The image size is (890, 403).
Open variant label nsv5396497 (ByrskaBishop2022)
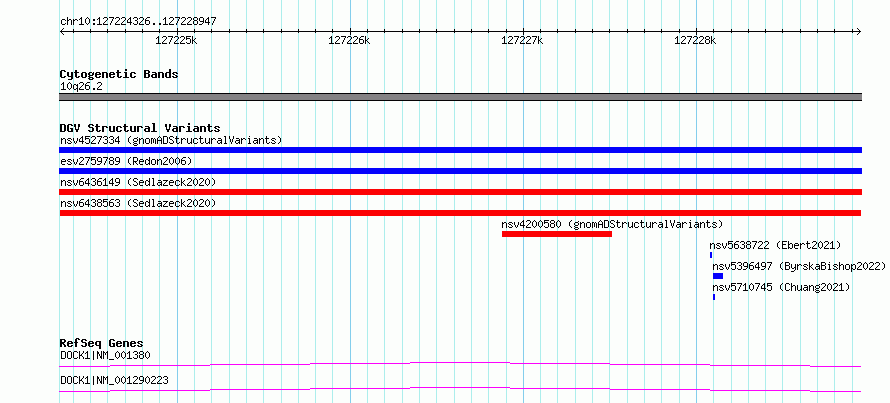coord(799,266)
